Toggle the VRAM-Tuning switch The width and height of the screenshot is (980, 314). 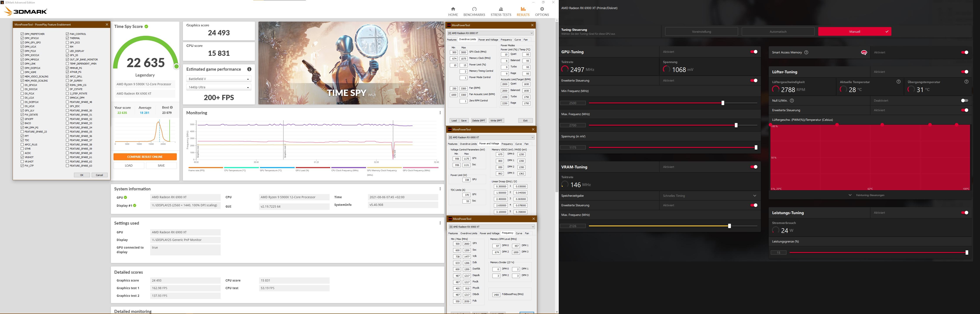[754, 167]
